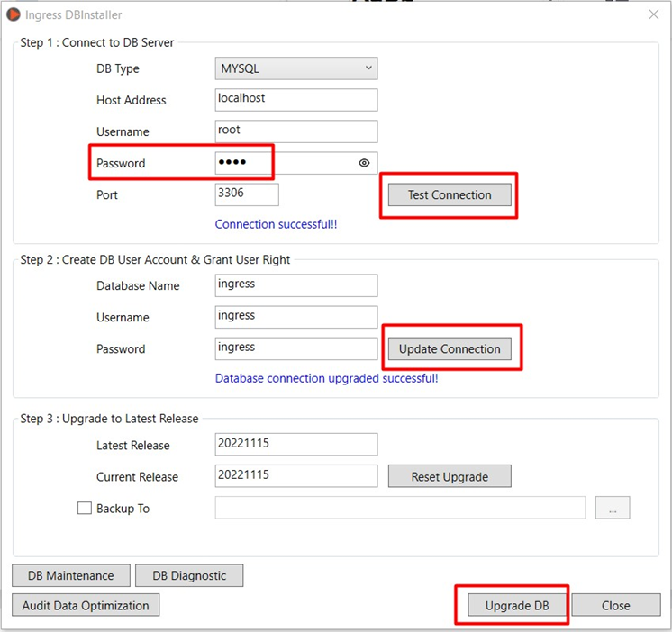The width and height of the screenshot is (672, 632).
Task: Reveal password using the eye icon
Action: tap(364, 163)
